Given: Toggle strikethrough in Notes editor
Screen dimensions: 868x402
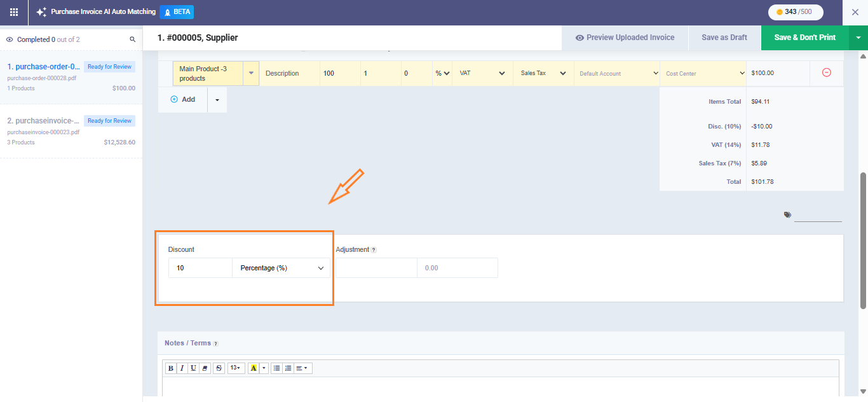Looking at the screenshot, I should (219, 368).
